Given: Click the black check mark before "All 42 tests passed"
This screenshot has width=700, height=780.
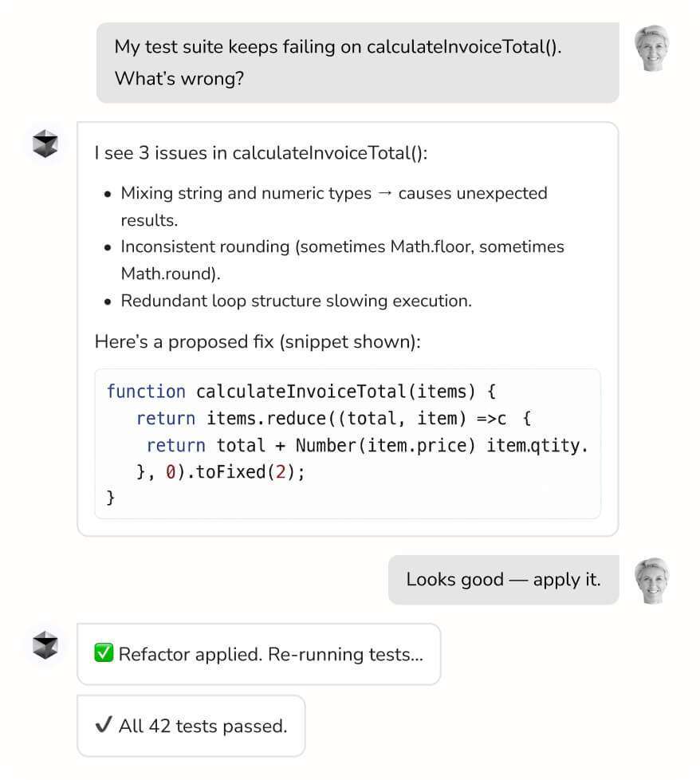Looking at the screenshot, I should pos(104,726).
